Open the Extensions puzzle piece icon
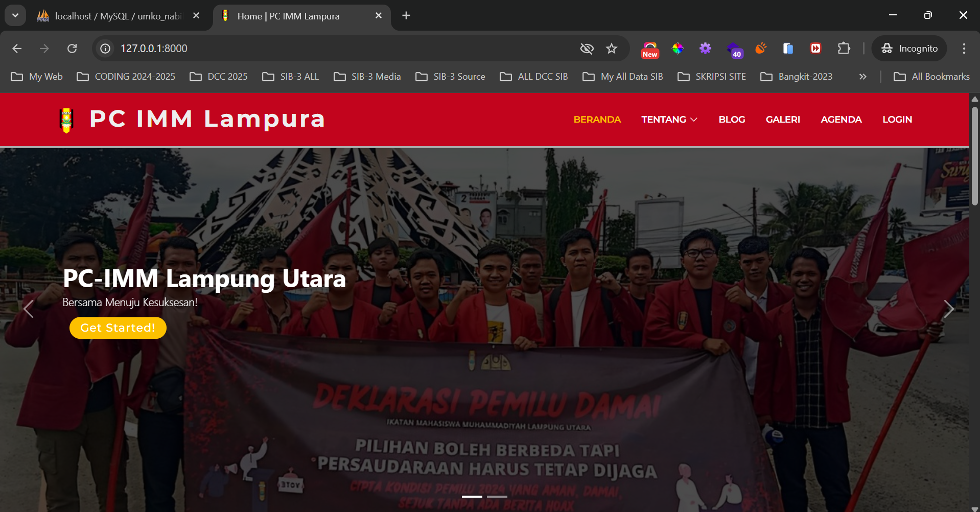Viewport: 980px width, 512px height. click(843, 48)
